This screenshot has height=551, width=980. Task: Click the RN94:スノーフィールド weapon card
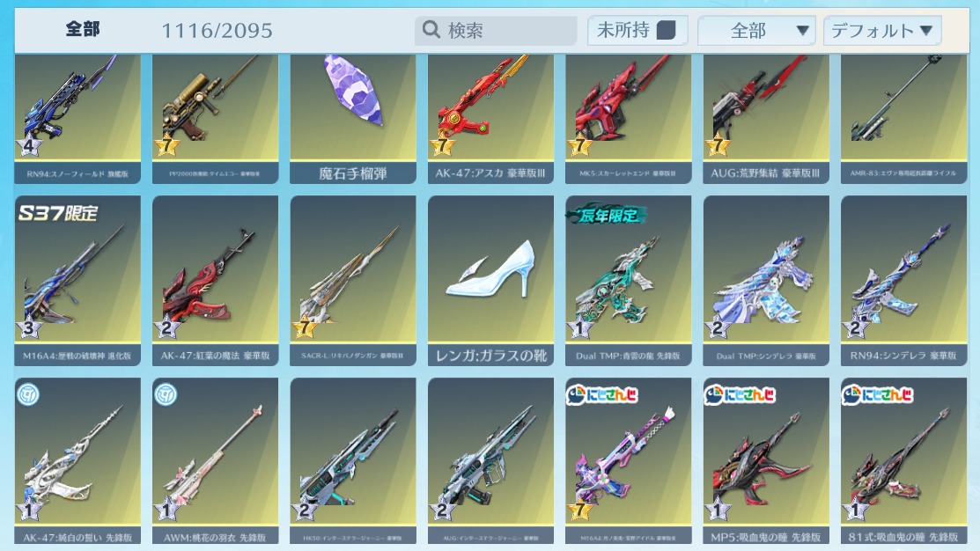coord(77,119)
